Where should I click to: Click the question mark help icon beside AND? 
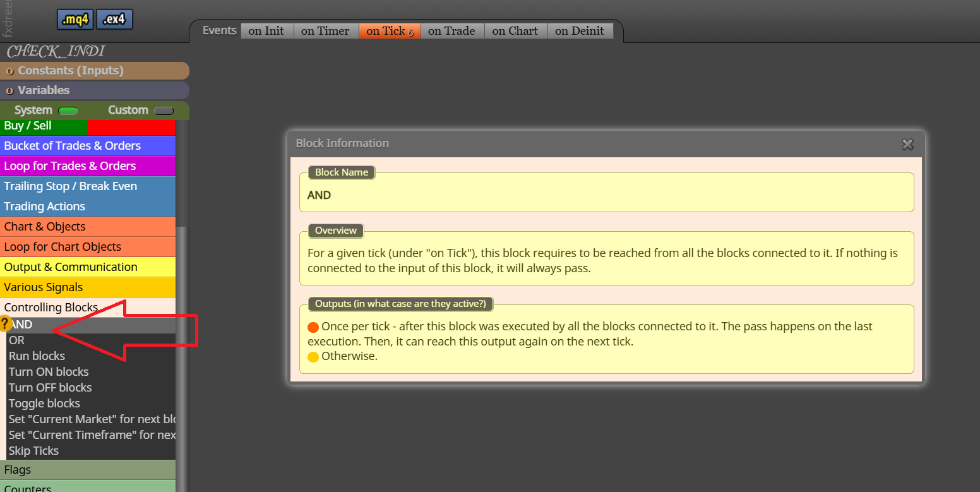coord(5,324)
